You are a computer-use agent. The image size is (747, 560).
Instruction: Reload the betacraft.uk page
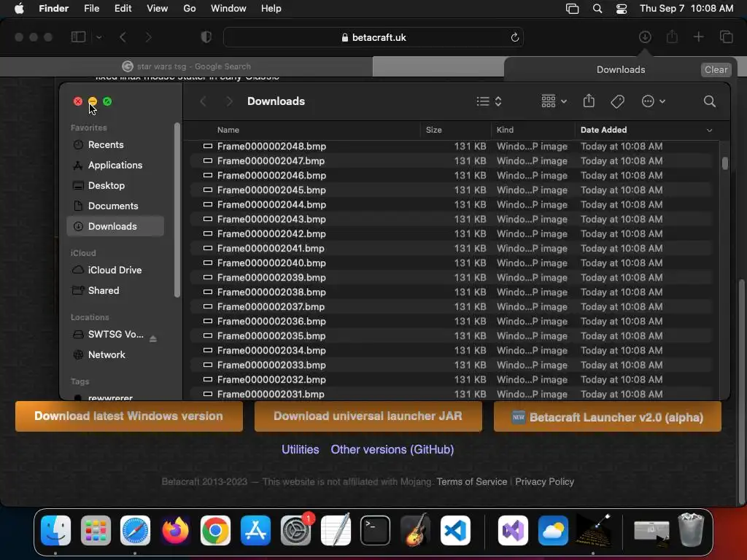[x=514, y=38]
